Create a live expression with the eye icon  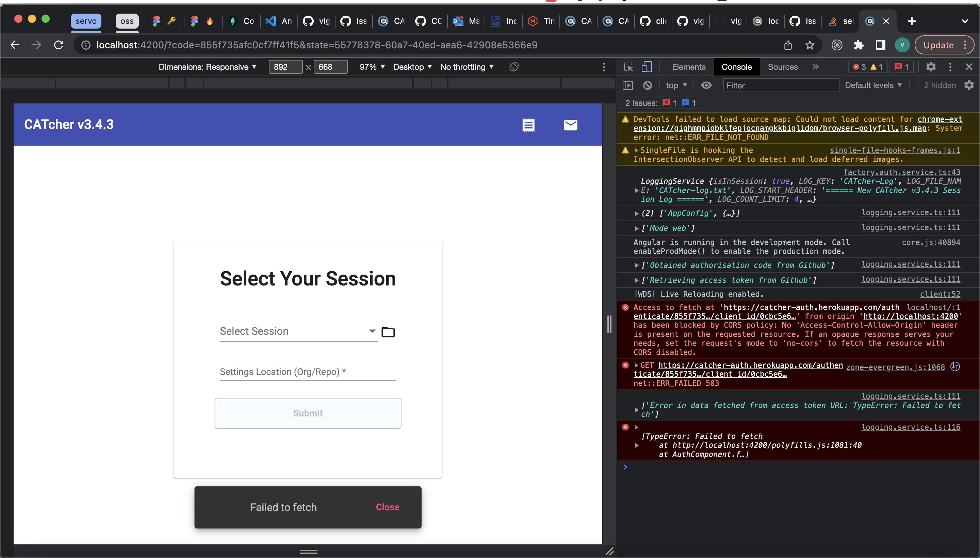coord(706,85)
